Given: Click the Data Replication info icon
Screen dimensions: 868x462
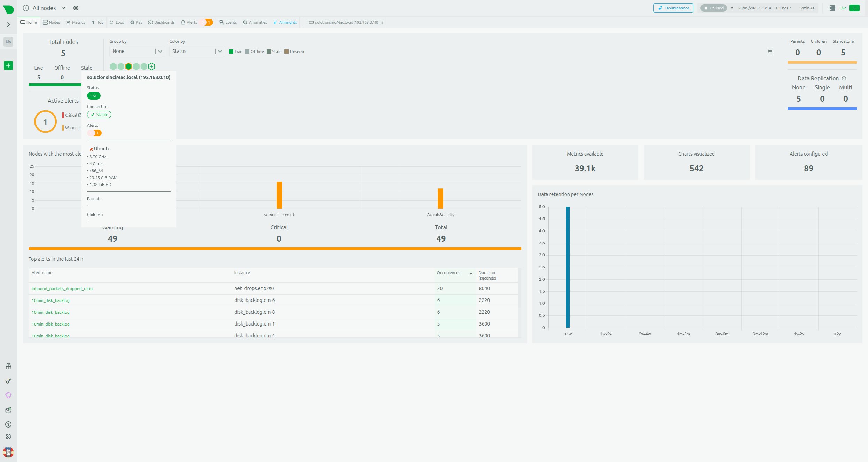Looking at the screenshot, I should coord(844,78).
